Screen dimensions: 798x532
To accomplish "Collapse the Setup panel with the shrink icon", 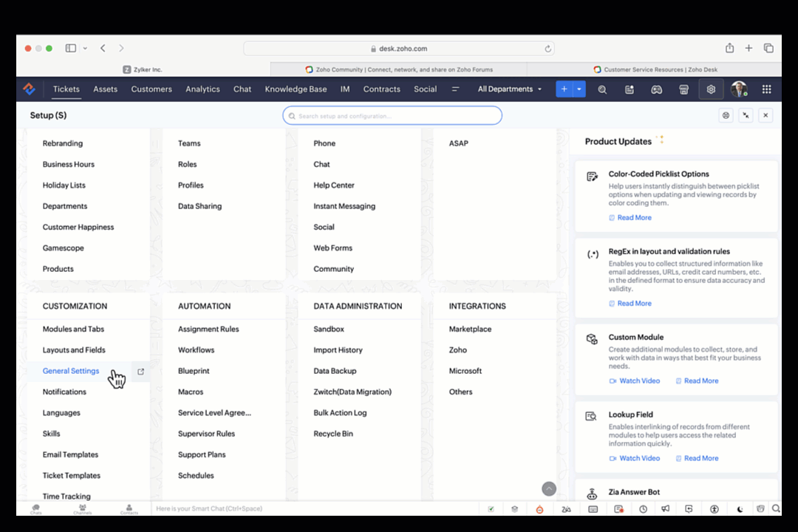I will pyautogui.click(x=746, y=115).
